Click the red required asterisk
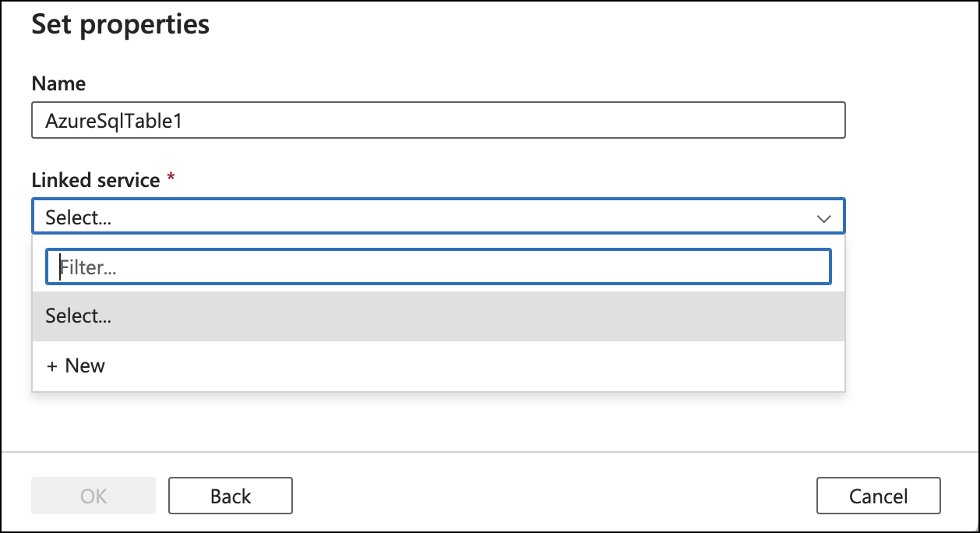The image size is (980, 533). 171,179
